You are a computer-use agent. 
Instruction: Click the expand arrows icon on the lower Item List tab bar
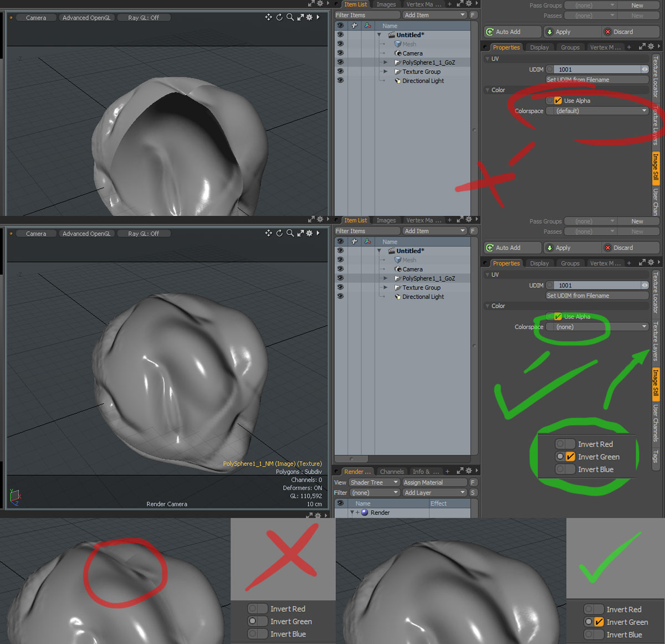460,220
